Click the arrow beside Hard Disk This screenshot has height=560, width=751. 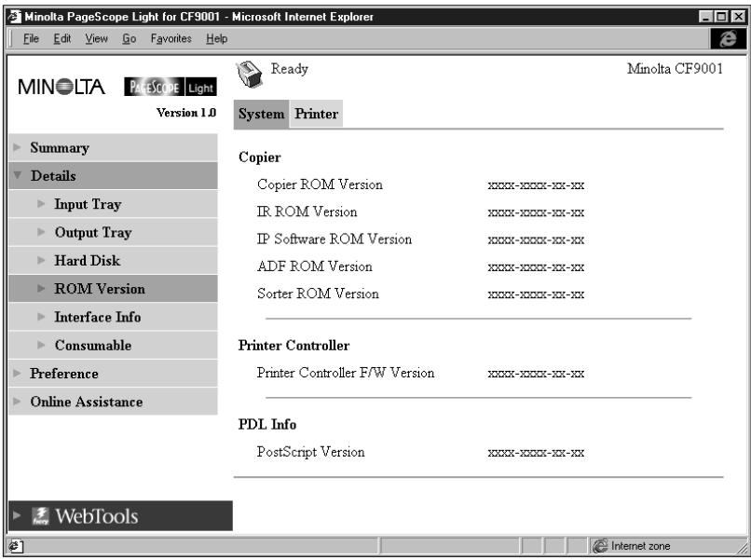41,260
